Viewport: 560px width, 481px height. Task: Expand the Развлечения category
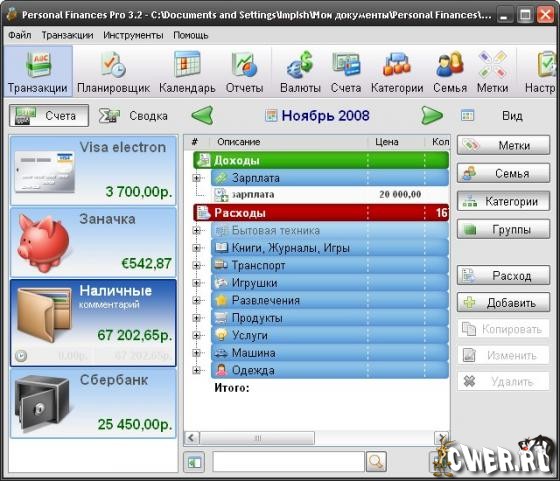[x=196, y=300]
